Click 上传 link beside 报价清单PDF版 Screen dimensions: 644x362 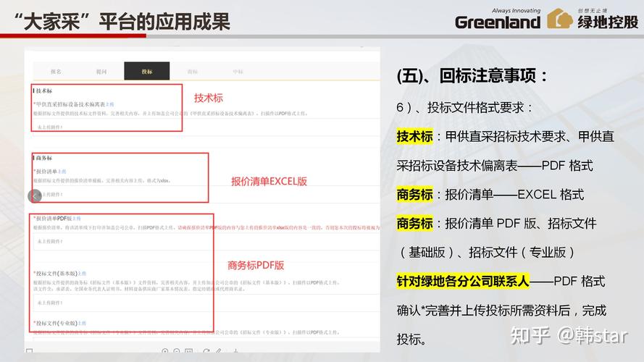[x=76, y=219]
